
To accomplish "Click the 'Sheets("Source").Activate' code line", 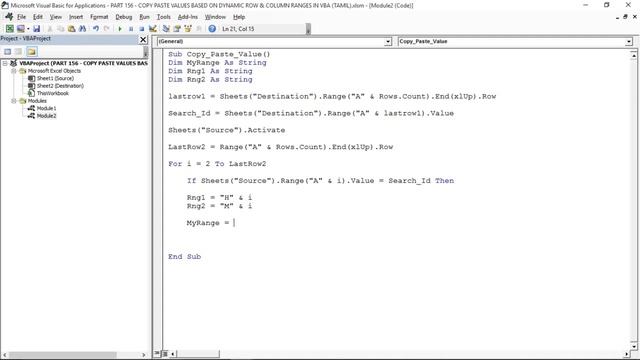I will coord(227,130).
